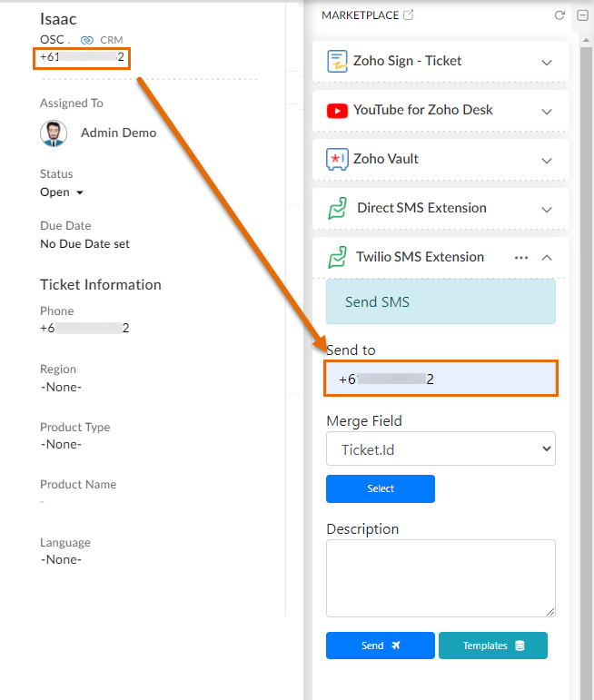Open the Status dropdown showing Open
Image resolution: width=594 pixels, height=700 pixels.
(x=62, y=192)
